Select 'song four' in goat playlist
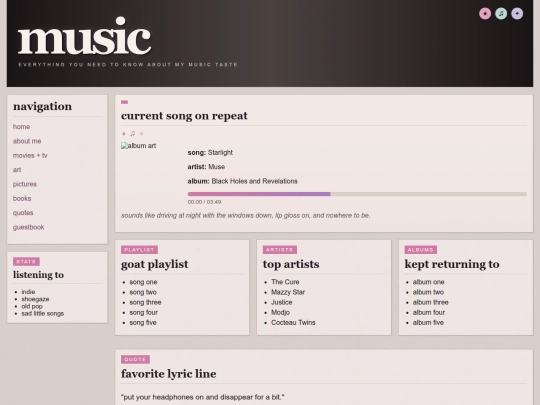Viewport: 540px width, 405px height. (144, 312)
